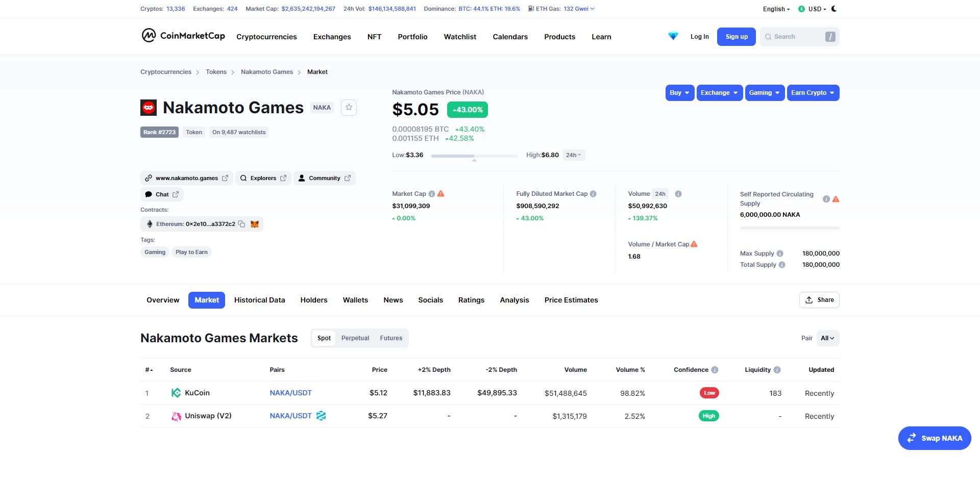
Task: Sign up for a CoinMarketCap account
Action: point(736,36)
